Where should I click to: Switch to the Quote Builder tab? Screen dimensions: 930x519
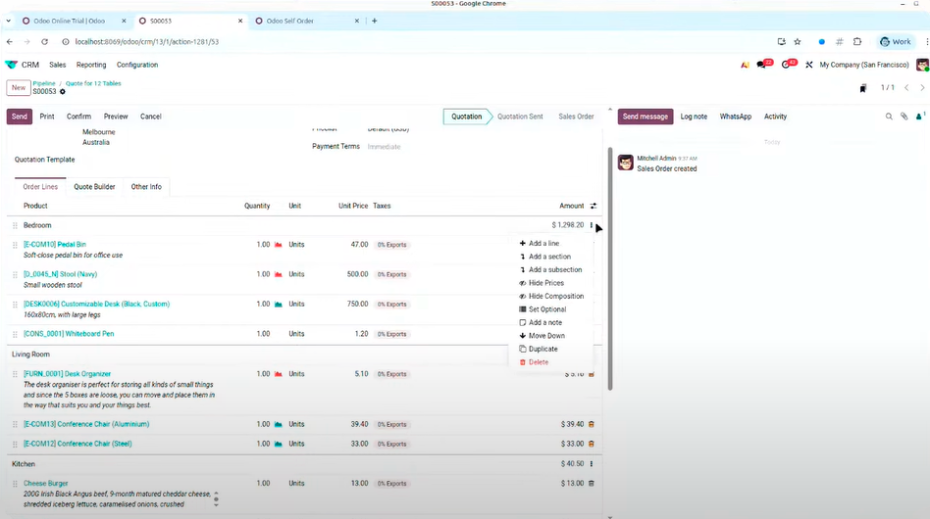pos(94,187)
